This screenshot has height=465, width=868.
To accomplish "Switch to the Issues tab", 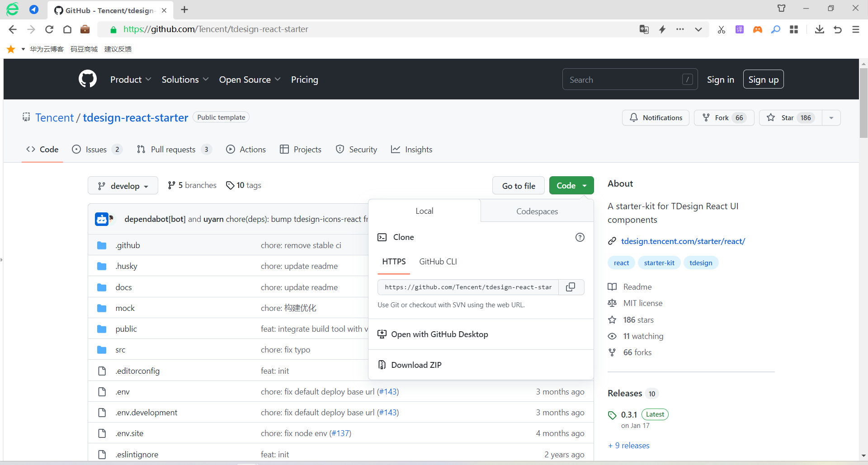I will 97,150.
